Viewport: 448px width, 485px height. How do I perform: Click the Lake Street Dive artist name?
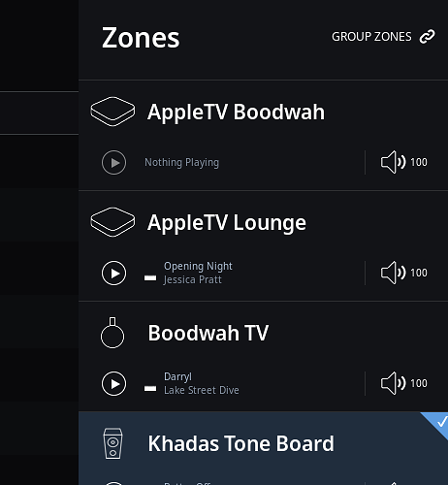coord(202,390)
